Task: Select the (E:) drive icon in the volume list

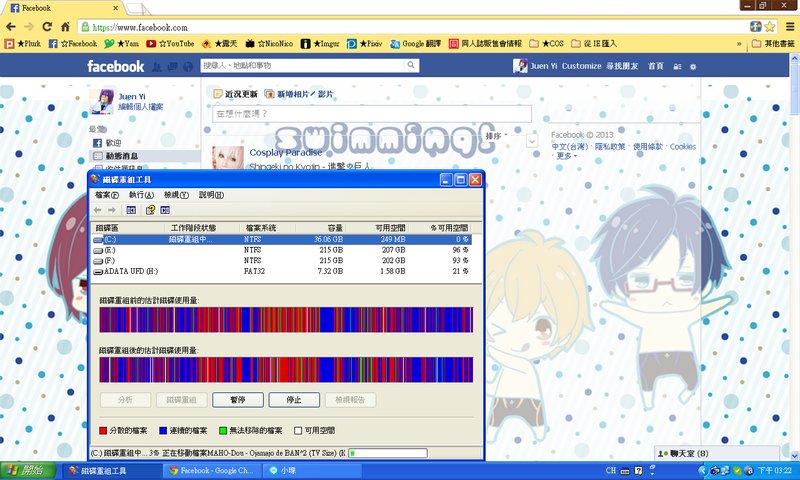Action: [98, 250]
